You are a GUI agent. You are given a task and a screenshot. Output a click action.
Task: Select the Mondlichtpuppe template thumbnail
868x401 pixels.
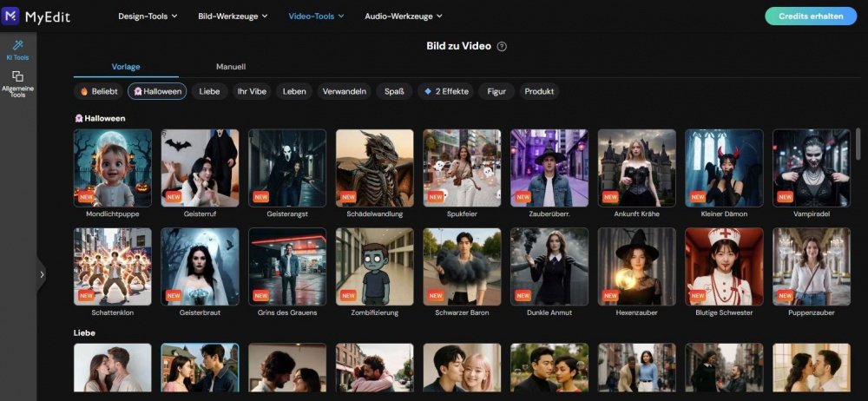click(113, 168)
